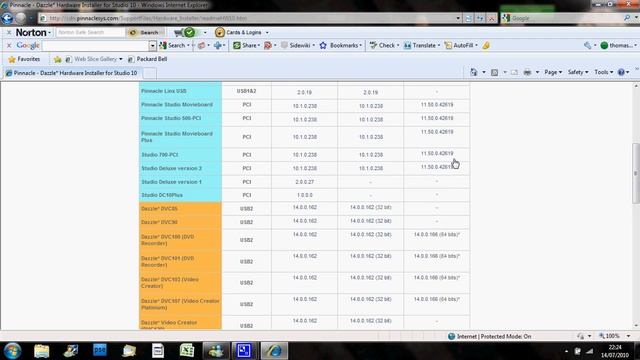640x360 pixels.
Task: Open Google toolbar Bookmarks star
Action: click(340, 45)
